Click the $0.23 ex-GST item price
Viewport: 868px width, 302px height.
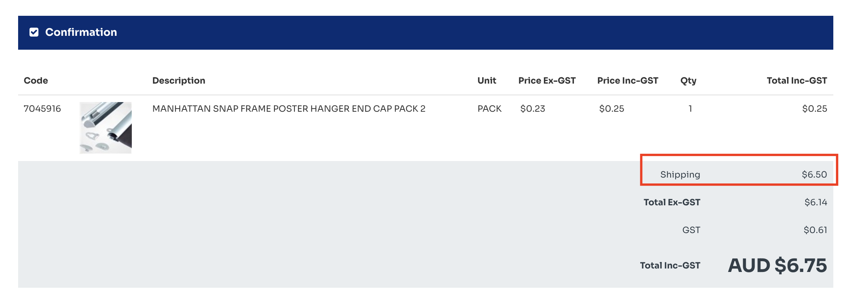[533, 109]
